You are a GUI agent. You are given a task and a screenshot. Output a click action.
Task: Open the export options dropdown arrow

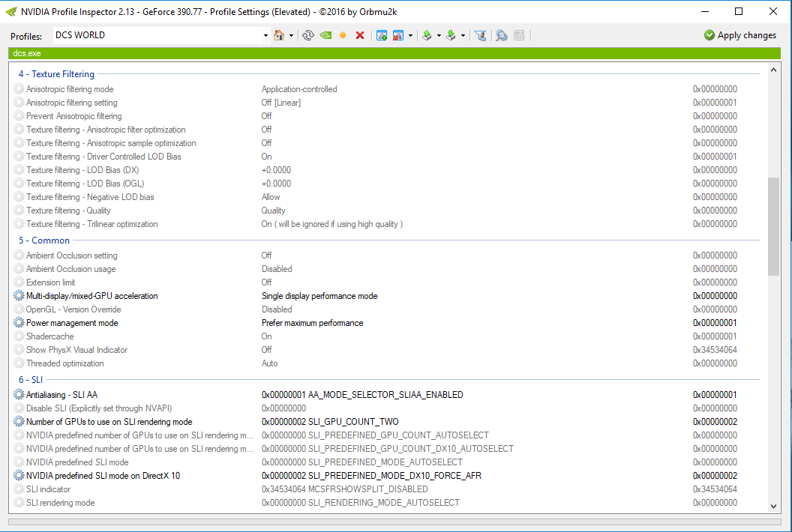tap(439, 35)
